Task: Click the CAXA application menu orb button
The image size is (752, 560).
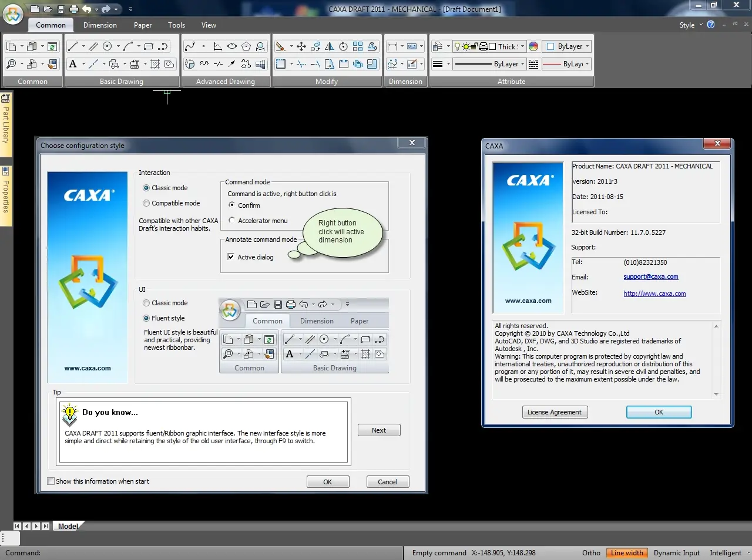Action: 13,13
